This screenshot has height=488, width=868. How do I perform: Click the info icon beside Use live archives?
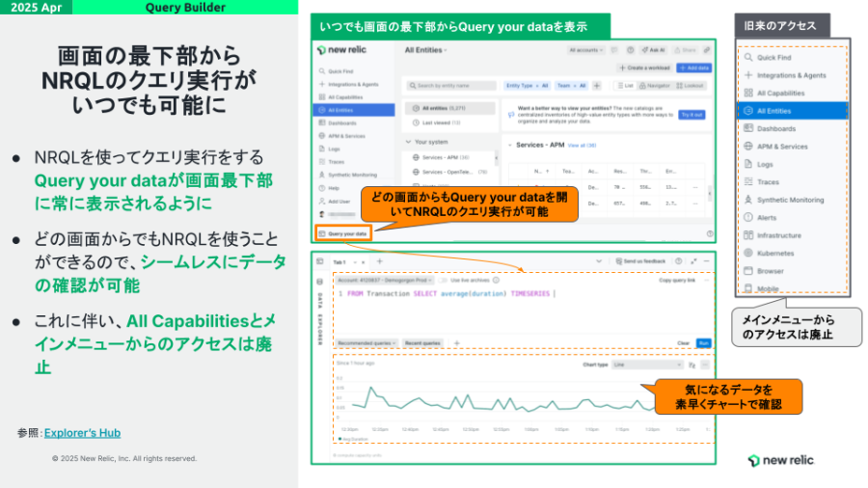[496, 280]
